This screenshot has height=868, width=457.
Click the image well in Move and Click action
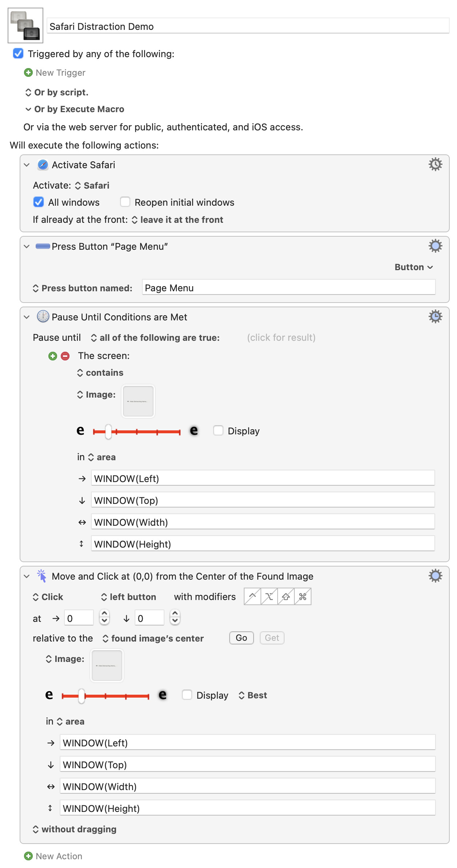(107, 665)
